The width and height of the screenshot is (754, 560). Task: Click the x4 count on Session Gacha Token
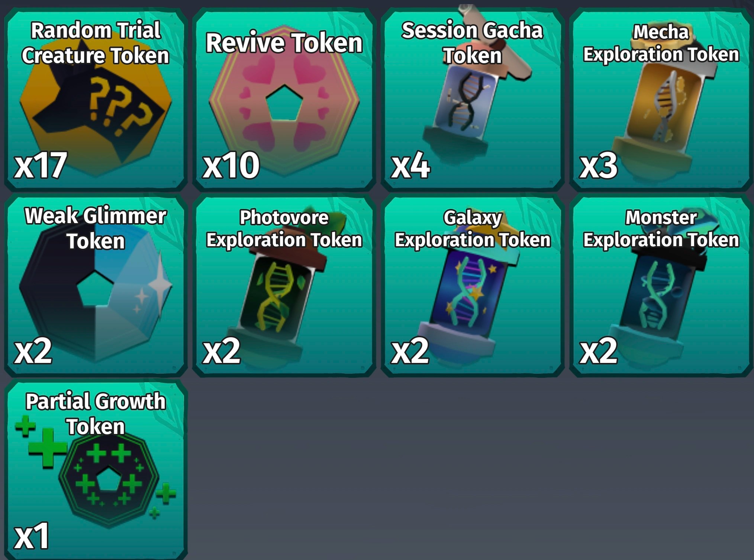pos(410,165)
